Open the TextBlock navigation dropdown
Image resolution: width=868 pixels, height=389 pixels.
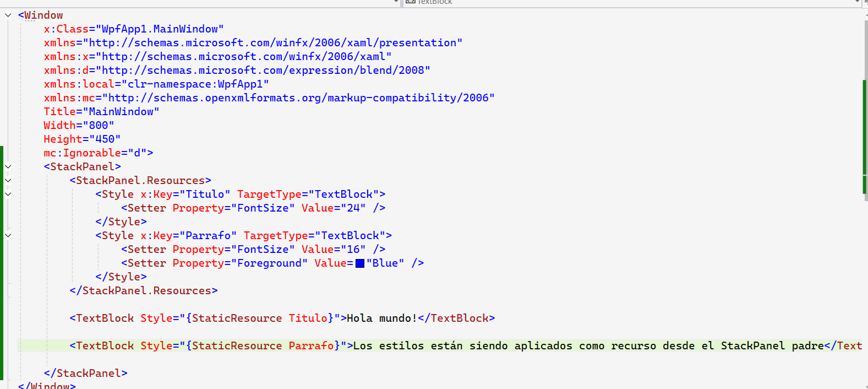coord(856,2)
